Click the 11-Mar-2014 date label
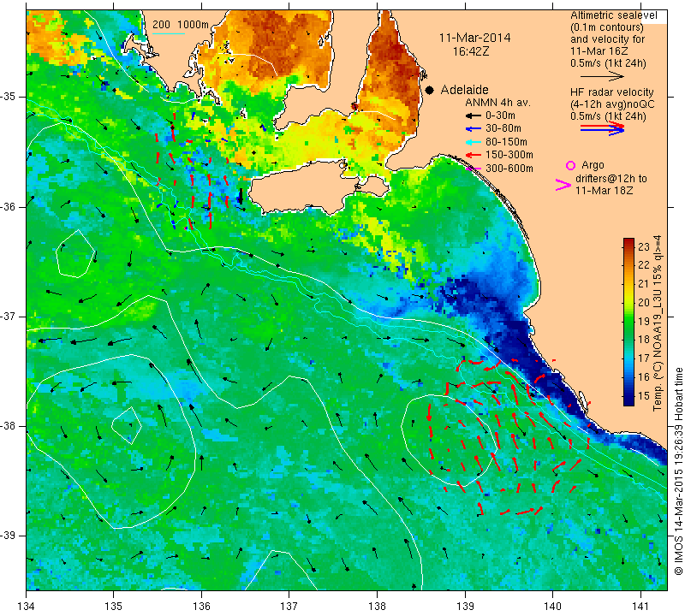685x616 pixels. tap(474, 38)
